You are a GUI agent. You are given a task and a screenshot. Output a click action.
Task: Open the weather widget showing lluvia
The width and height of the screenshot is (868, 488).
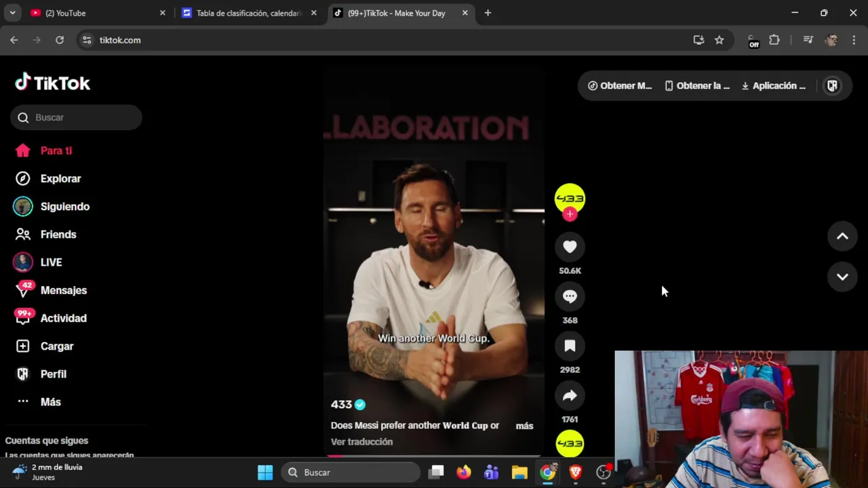(x=47, y=472)
